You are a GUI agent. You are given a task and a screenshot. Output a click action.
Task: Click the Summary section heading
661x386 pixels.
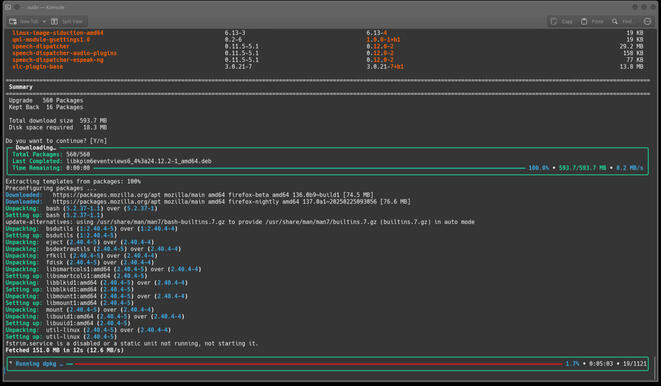pyautogui.click(x=20, y=87)
